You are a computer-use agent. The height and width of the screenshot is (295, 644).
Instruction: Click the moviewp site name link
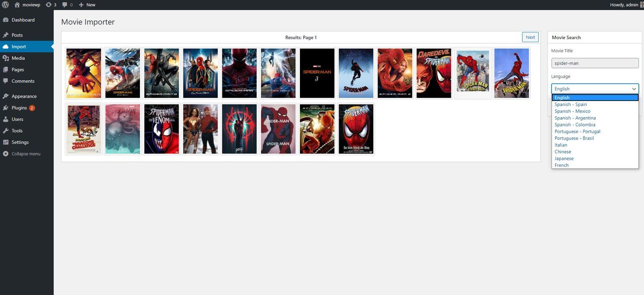31,5
